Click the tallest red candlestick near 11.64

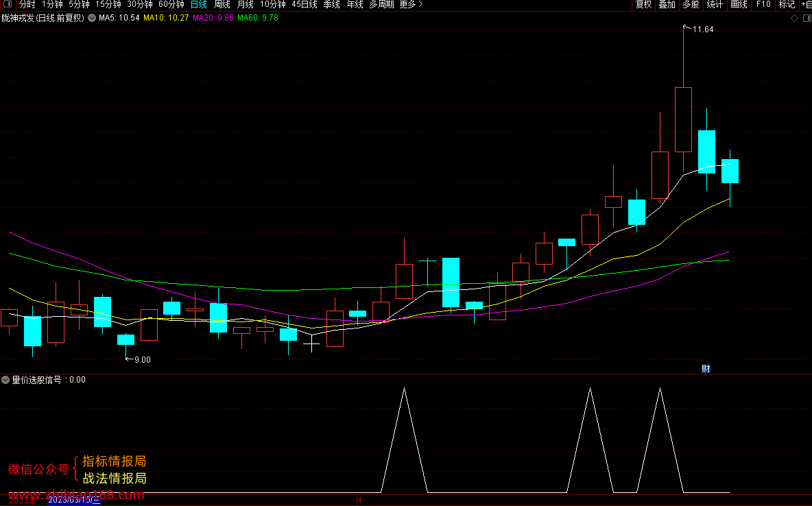[683, 119]
